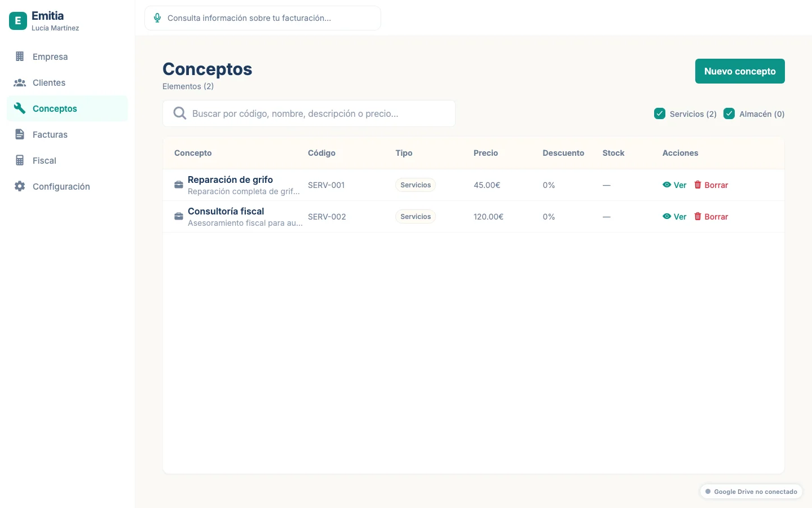Click the Tipo column header
Image resolution: width=812 pixels, height=508 pixels.
[404, 153]
